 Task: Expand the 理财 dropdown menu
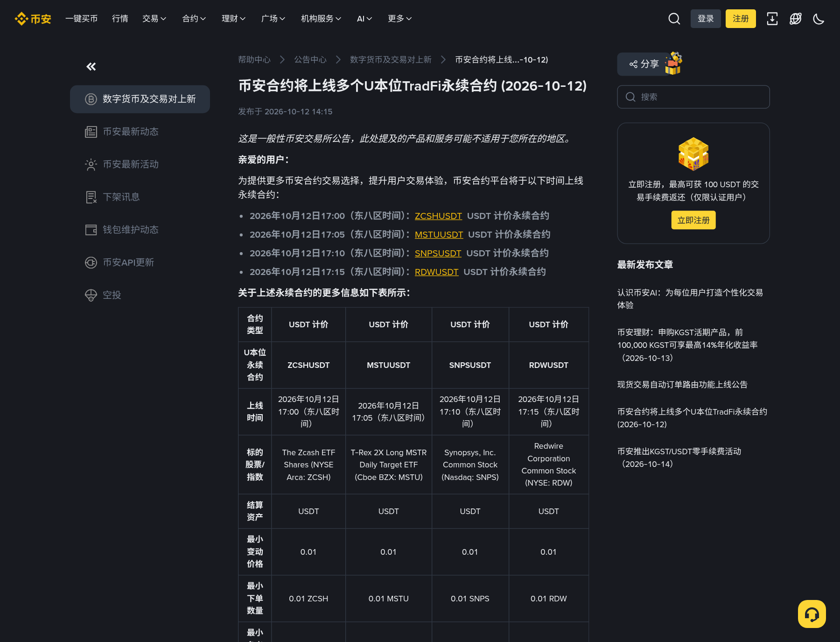coord(234,19)
